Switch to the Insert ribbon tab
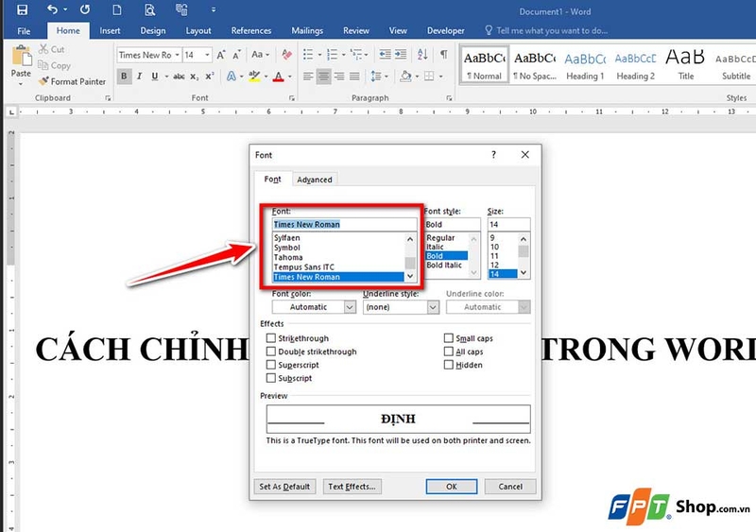The width and height of the screenshot is (756, 532). point(110,30)
